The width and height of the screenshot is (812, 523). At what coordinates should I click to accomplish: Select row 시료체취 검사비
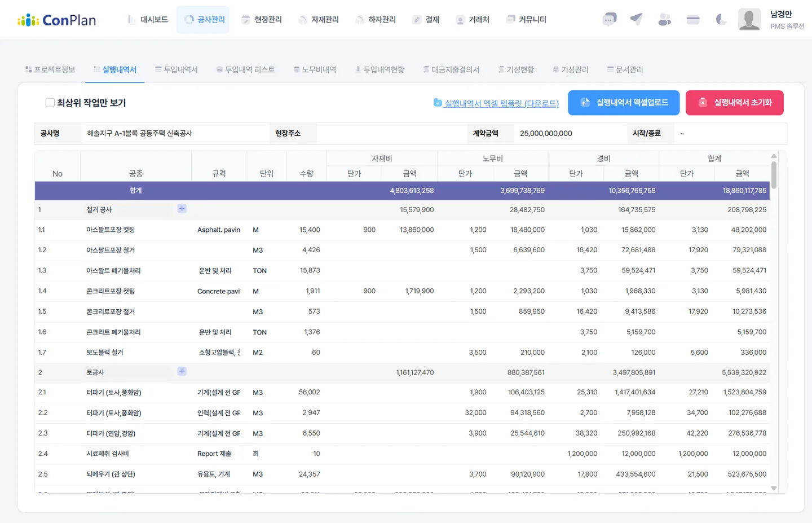[402, 454]
